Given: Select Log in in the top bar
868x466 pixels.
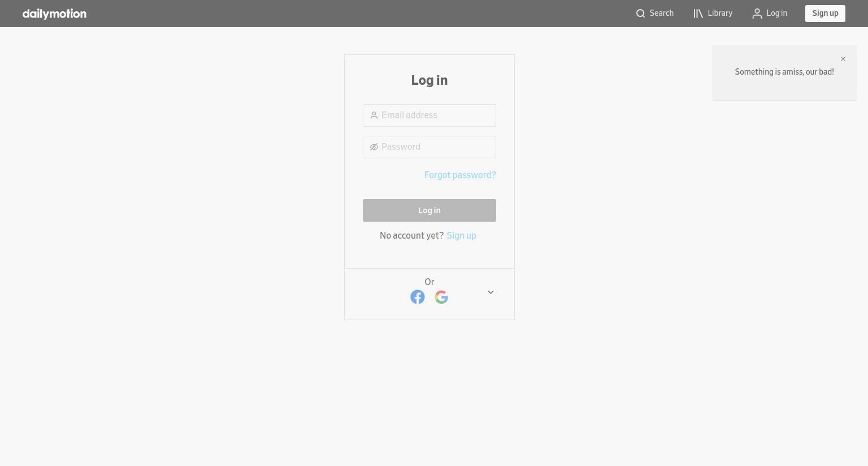Looking at the screenshot, I should click(770, 14).
